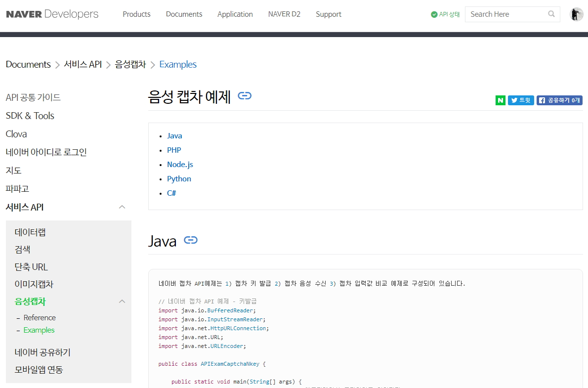Image resolution: width=588 pixels, height=388 pixels.
Task: Go to Documents breadcrumb
Action: point(28,65)
